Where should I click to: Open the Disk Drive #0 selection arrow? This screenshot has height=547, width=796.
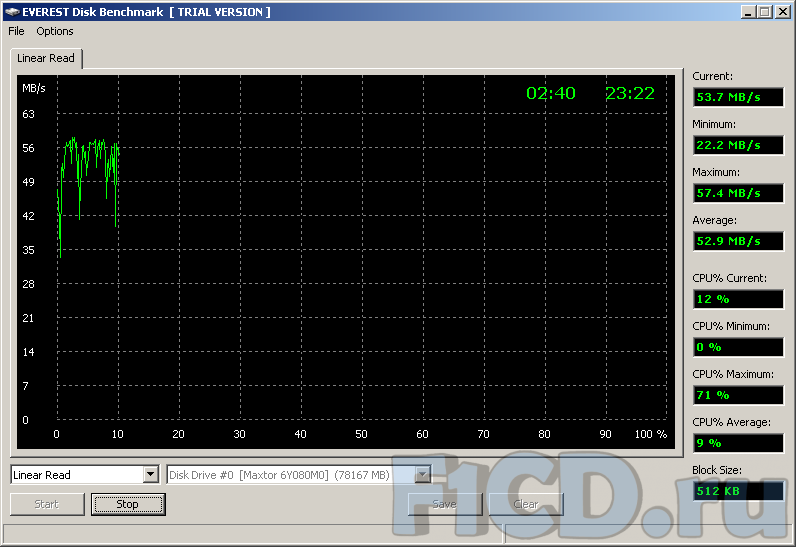(422, 475)
